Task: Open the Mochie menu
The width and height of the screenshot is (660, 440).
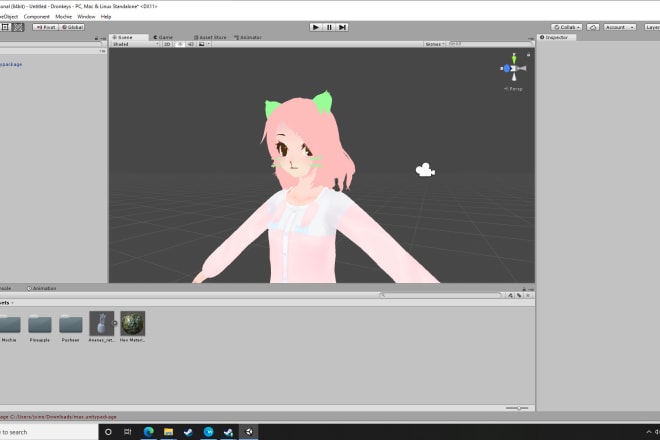Action: (64, 17)
